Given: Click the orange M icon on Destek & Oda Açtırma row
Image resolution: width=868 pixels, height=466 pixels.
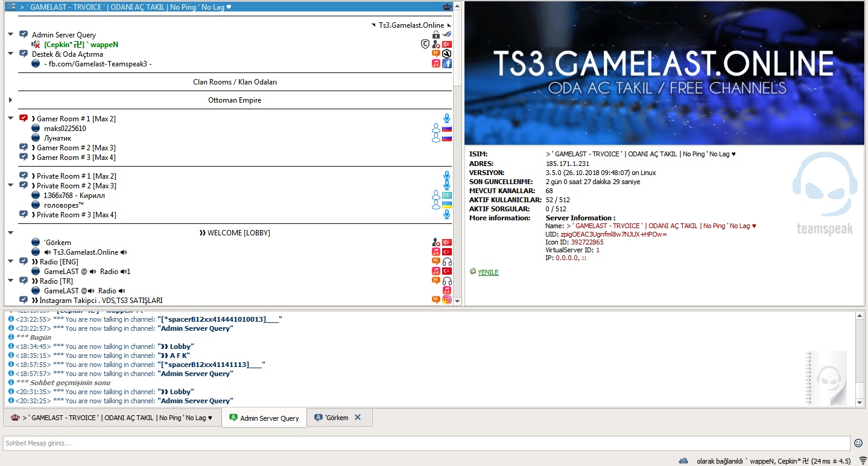Looking at the screenshot, I should pyautogui.click(x=436, y=54).
